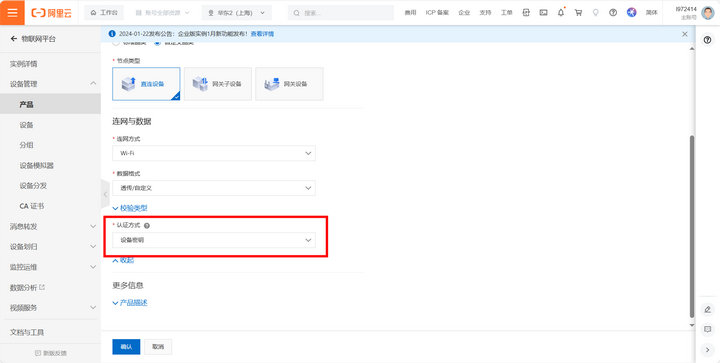Screen dimensions: 720x363
Task: Open the 认证方式 设备密钥 dropdown
Action: (x=214, y=240)
